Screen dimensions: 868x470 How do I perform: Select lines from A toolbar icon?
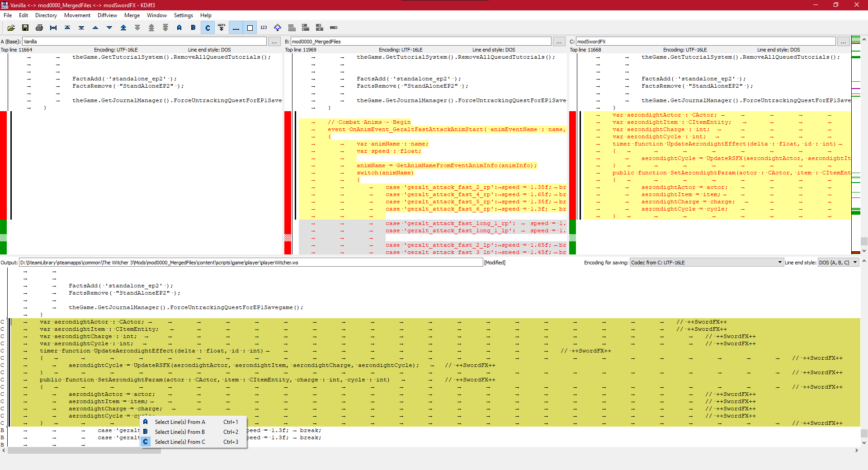pos(179,28)
